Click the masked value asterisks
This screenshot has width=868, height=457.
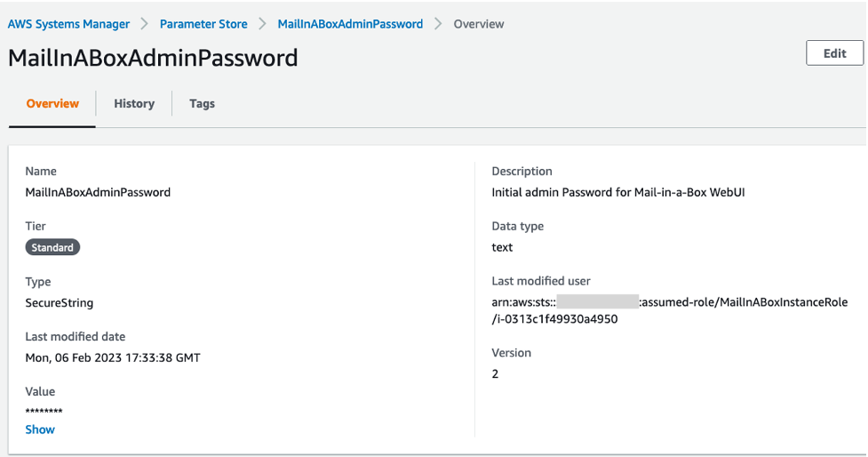click(44, 411)
